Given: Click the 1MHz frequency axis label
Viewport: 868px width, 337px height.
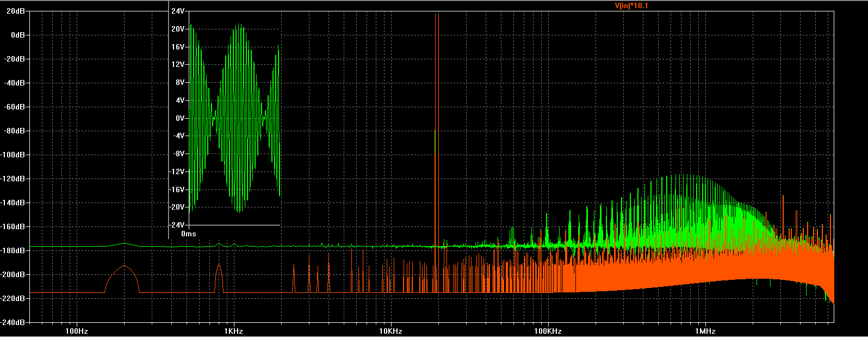Looking at the screenshot, I should click(705, 331).
